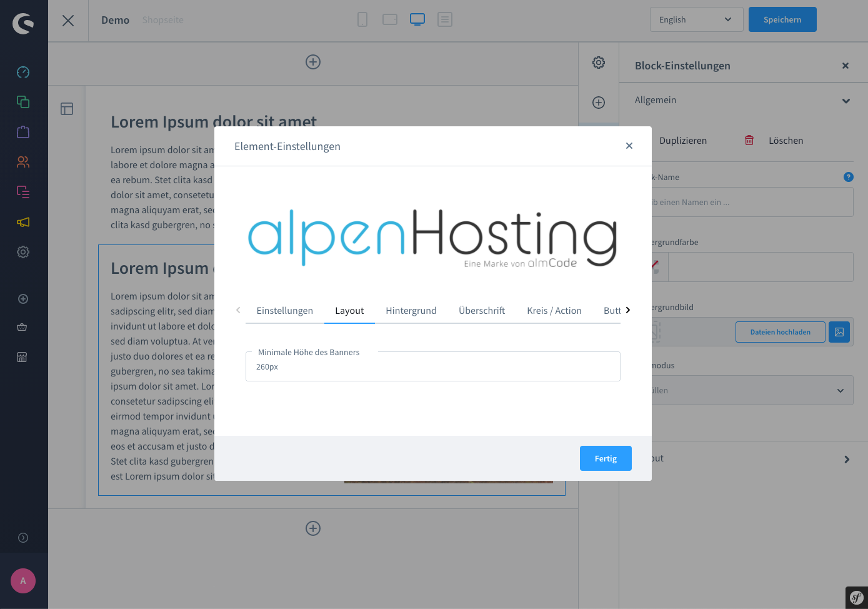Open the media library image icon

click(x=839, y=332)
